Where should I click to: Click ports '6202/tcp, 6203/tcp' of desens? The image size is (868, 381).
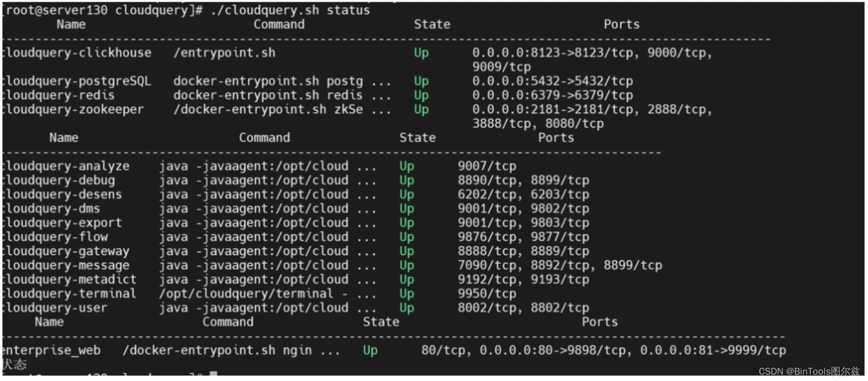pos(524,195)
